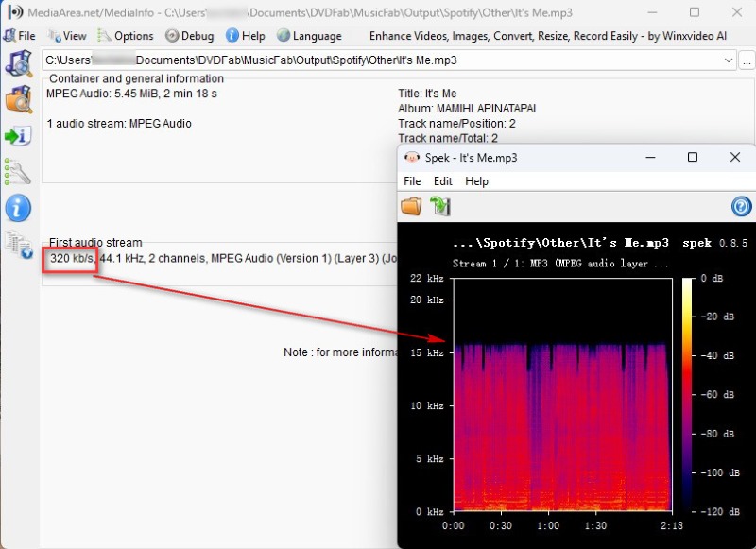Maximize the MediaInfo window
756x549 pixels.
[x=695, y=12]
